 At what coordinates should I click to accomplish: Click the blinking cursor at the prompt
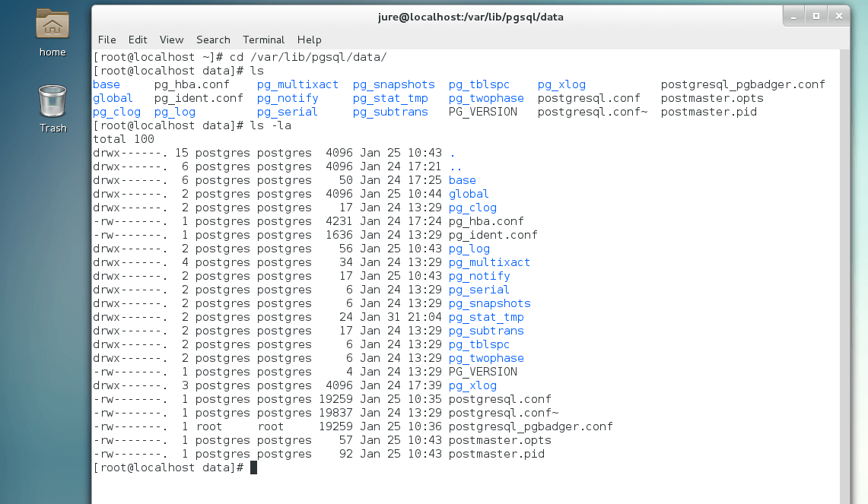click(x=253, y=467)
